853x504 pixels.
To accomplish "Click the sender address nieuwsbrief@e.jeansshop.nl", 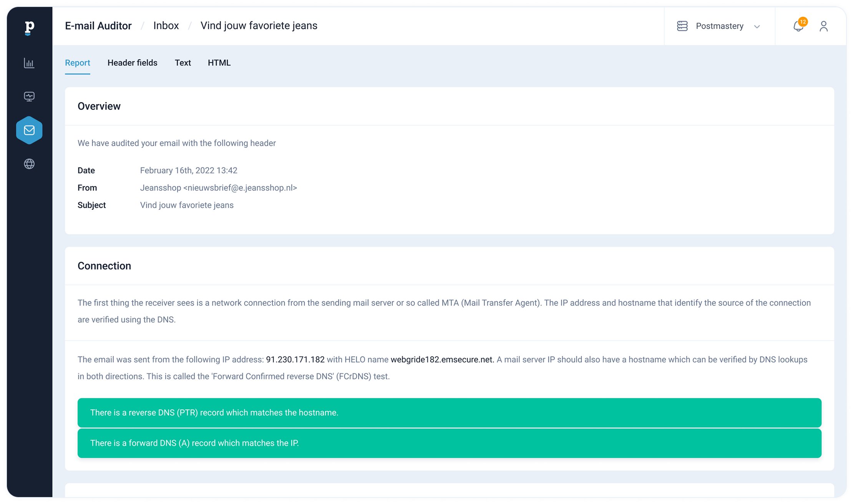I will (240, 188).
